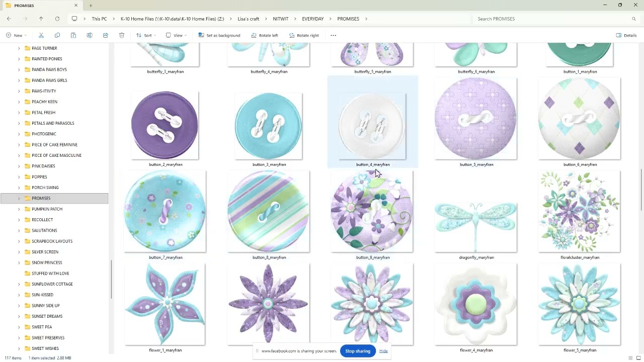
Task: Select the purple button_2_maryfran thumbnail
Action: (x=165, y=126)
